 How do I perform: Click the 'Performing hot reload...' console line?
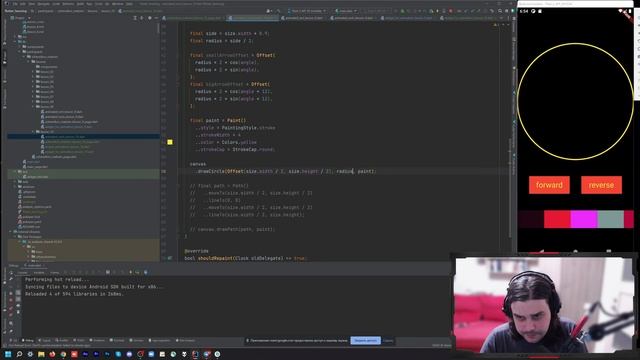[x=57, y=280]
